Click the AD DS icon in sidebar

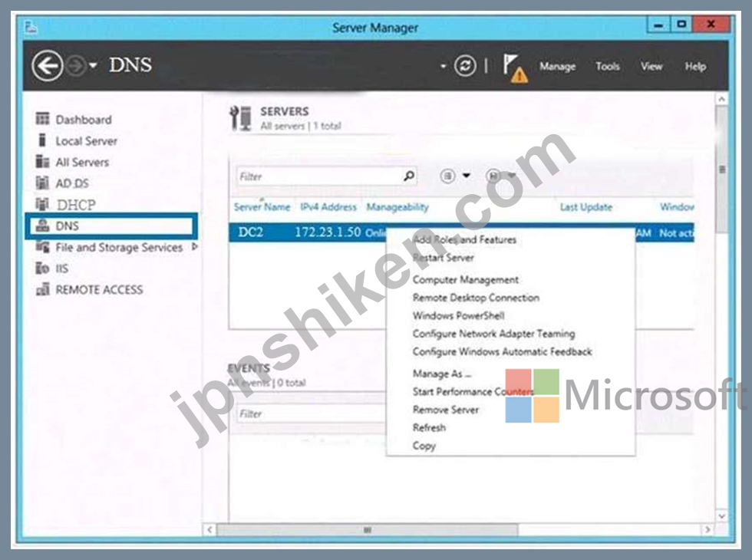(x=42, y=183)
